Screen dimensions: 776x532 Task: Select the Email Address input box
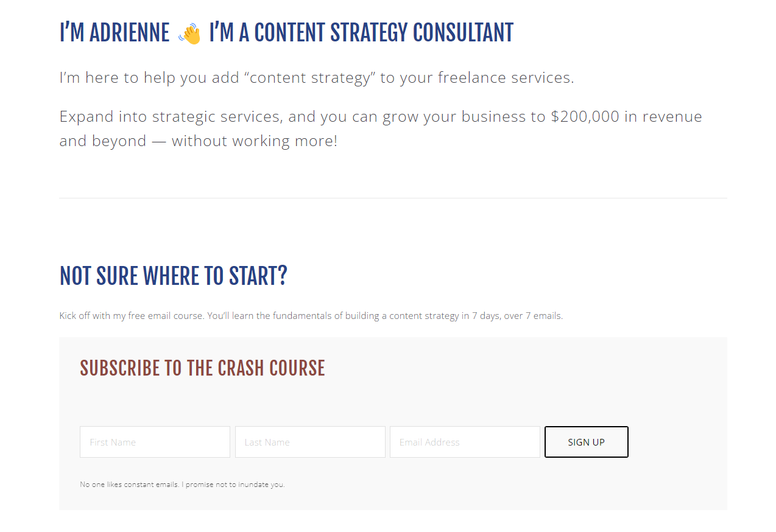pos(465,442)
